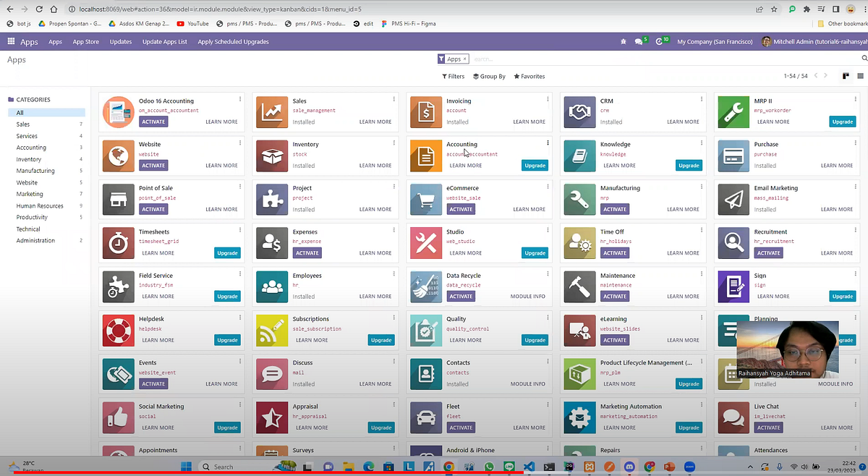Click the Appraisal star icon
The width and height of the screenshot is (868, 476).
[x=272, y=418]
